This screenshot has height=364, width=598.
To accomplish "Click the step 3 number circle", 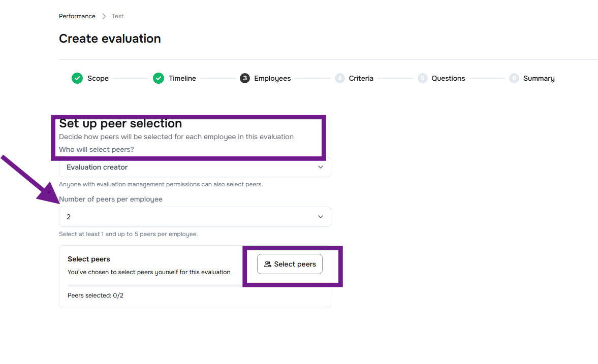I will (245, 78).
